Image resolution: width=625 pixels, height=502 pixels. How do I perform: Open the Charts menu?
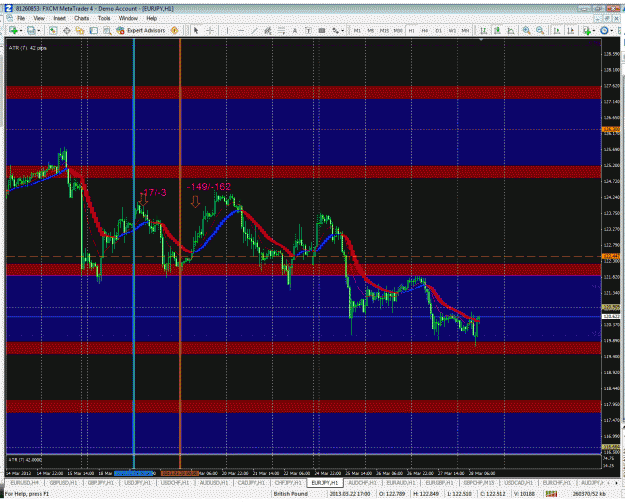81,18
